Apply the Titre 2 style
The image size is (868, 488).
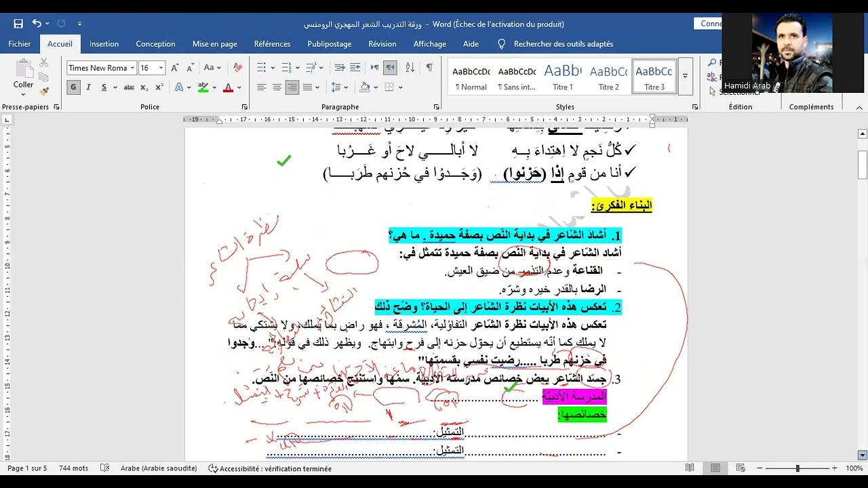pos(608,77)
